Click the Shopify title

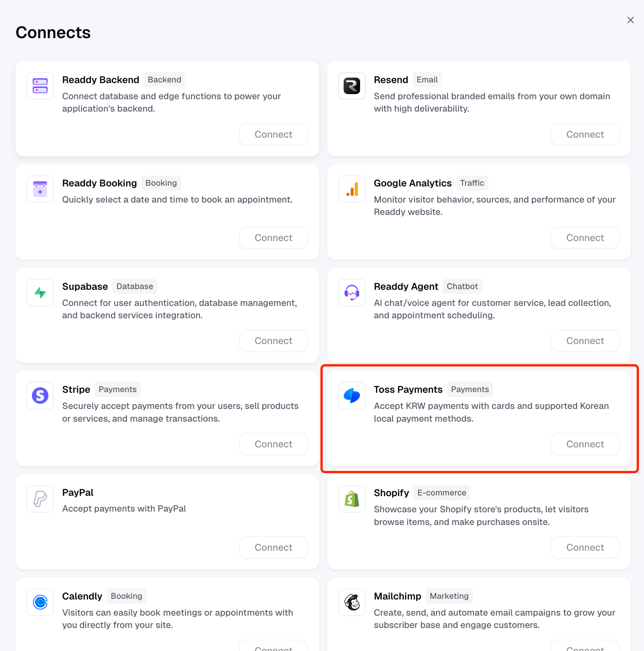point(391,493)
